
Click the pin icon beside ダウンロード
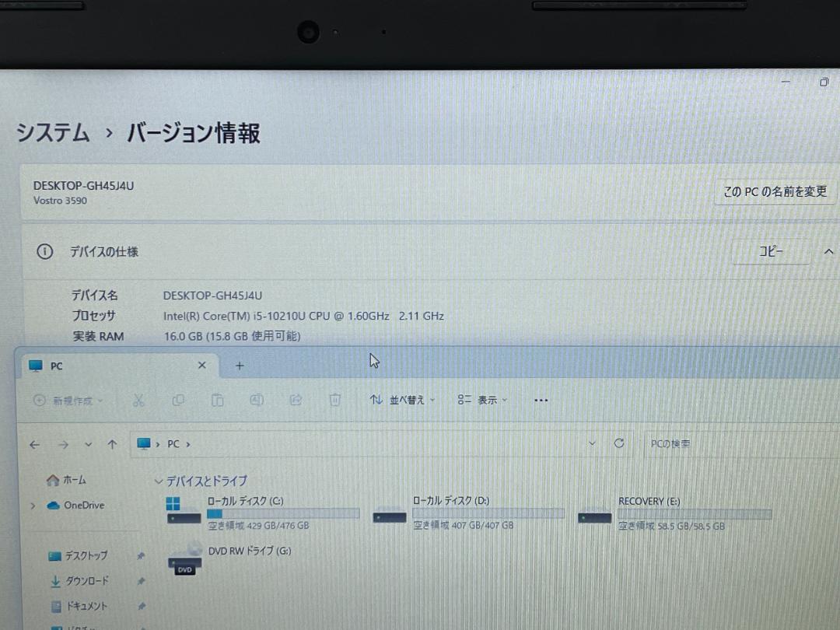(141, 581)
